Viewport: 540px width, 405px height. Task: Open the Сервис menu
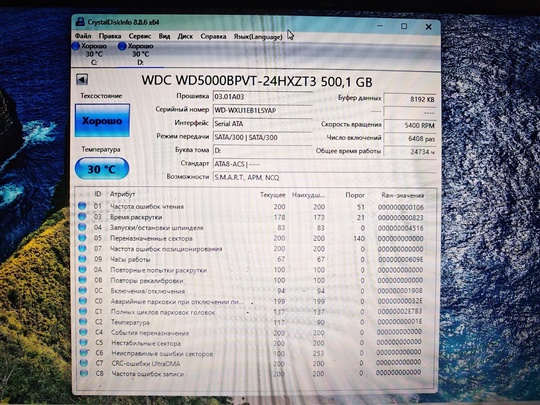pyautogui.click(x=139, y=36)
